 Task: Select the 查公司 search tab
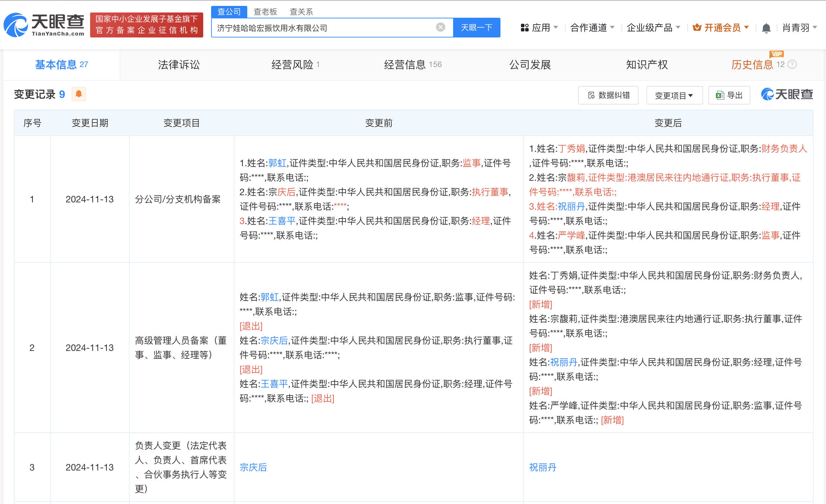(x=229, y=12)
